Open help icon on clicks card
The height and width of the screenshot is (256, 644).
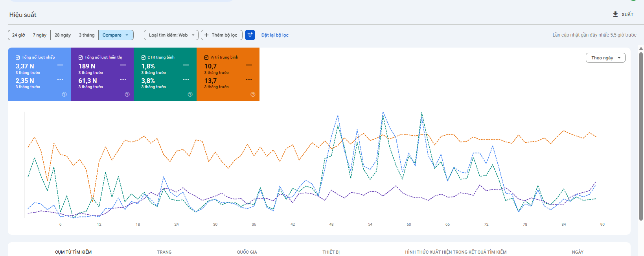[x=64, y=94]
